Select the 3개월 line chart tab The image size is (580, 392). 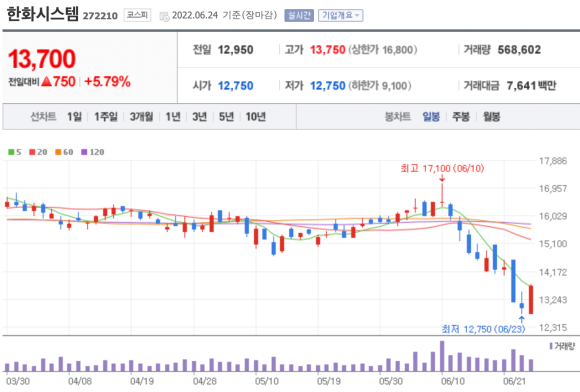pyautogui.click(x=141, y=117)
